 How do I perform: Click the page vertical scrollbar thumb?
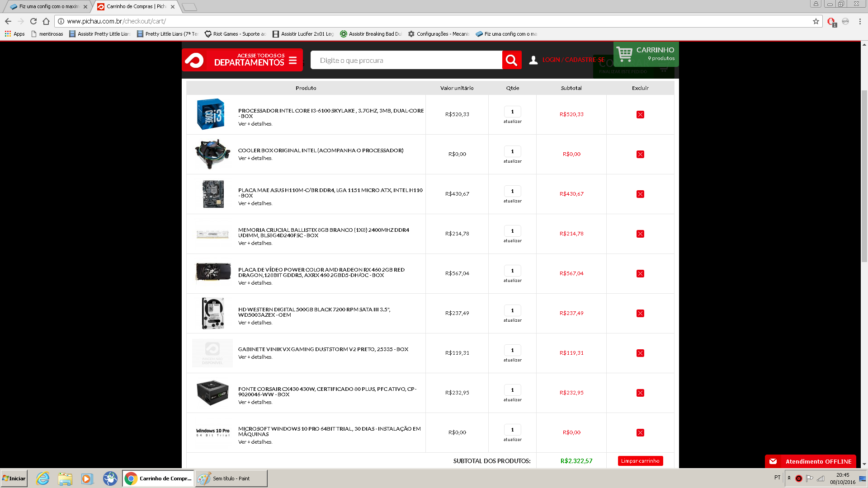(x=864, y=176)
